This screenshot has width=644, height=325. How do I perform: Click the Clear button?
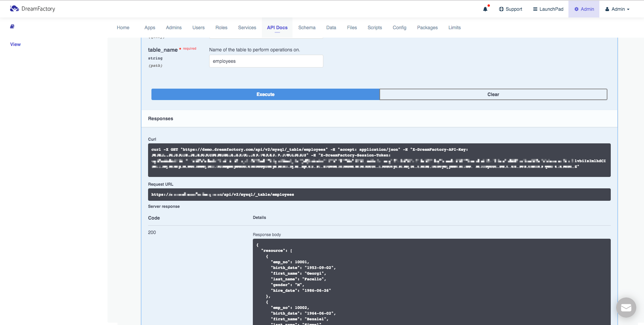click(493, 94)
